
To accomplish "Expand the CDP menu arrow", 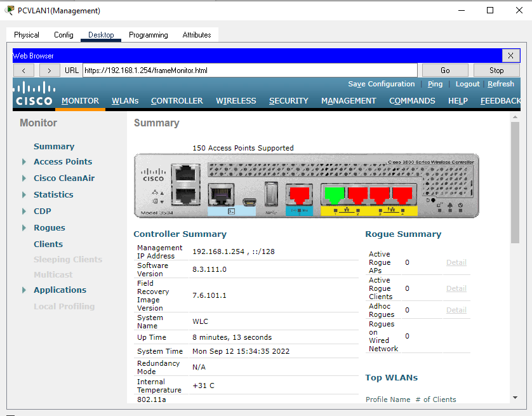I will [23, 211].
